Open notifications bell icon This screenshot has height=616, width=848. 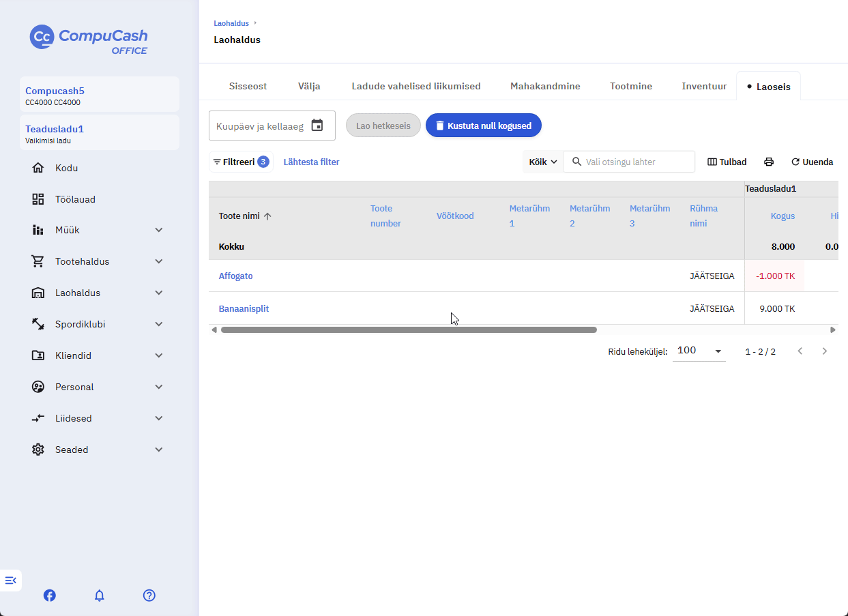(100, 596)
